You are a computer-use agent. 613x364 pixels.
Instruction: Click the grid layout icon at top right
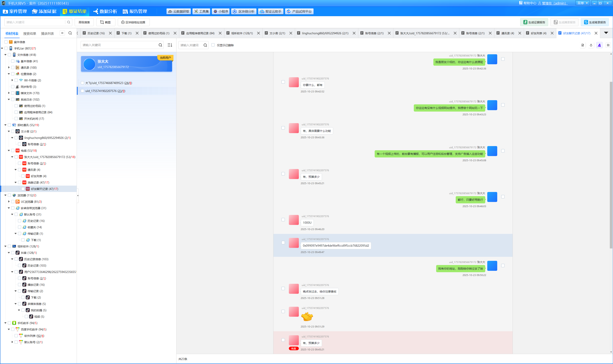(x=608, y=45)
